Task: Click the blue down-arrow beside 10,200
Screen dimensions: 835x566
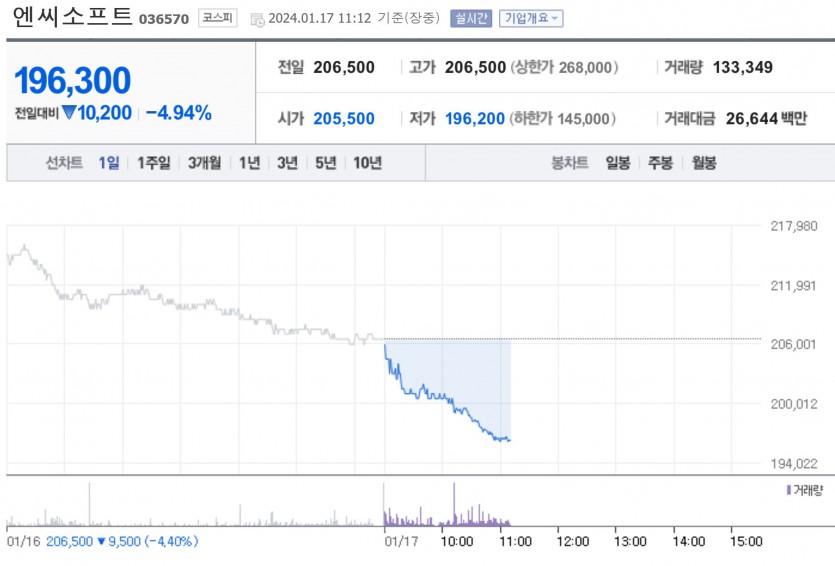Action: [68, 112]
